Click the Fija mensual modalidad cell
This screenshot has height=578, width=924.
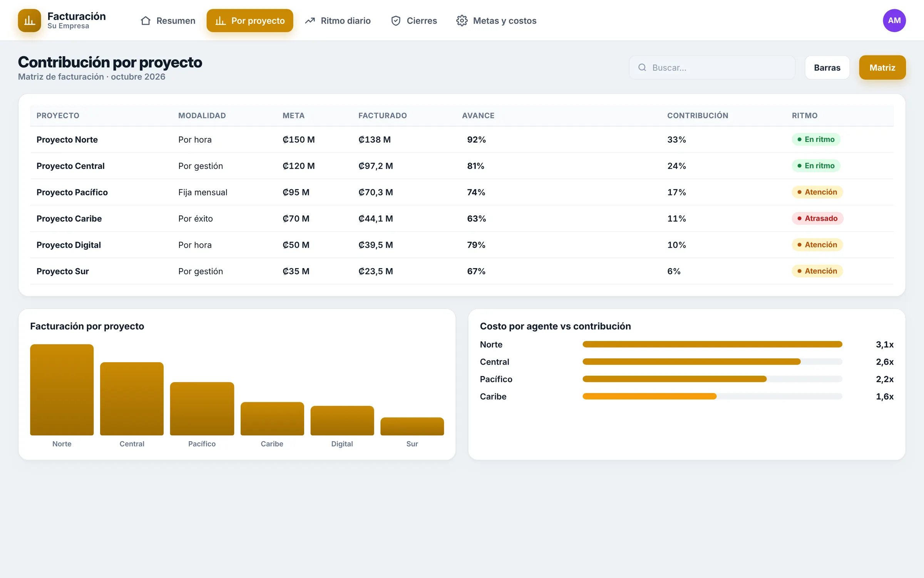(x=203, y=192)
